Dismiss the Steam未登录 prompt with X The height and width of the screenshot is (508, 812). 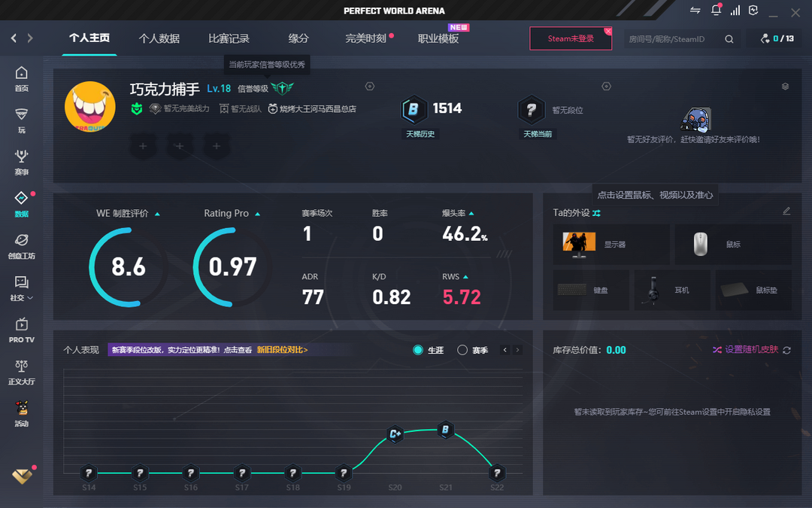click(x=608, y=31)
